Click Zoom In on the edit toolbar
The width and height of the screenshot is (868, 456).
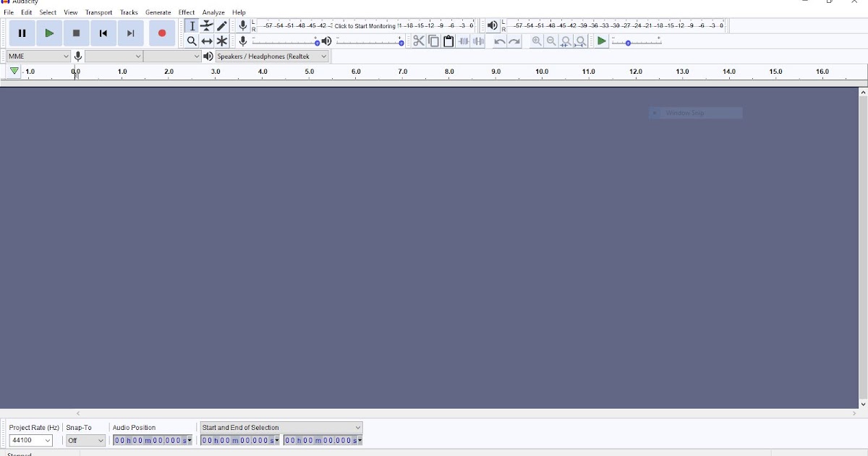pyautogui.click(x=536, y=41)
